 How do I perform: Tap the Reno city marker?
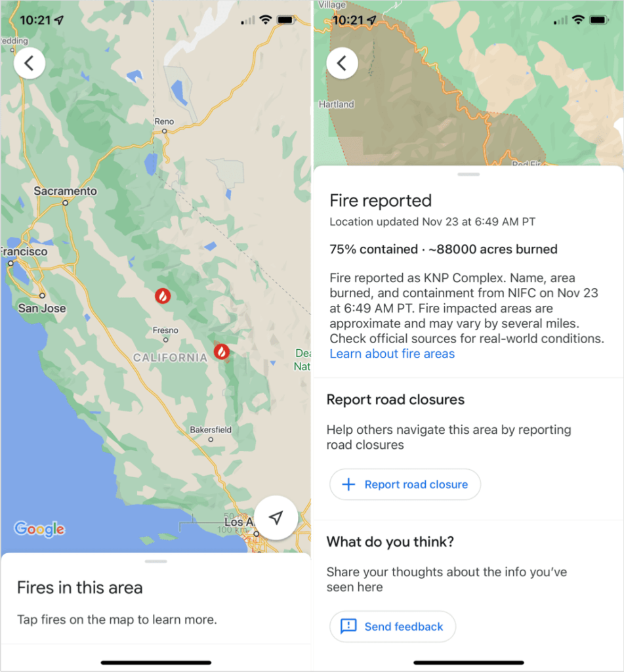[163, 130]
